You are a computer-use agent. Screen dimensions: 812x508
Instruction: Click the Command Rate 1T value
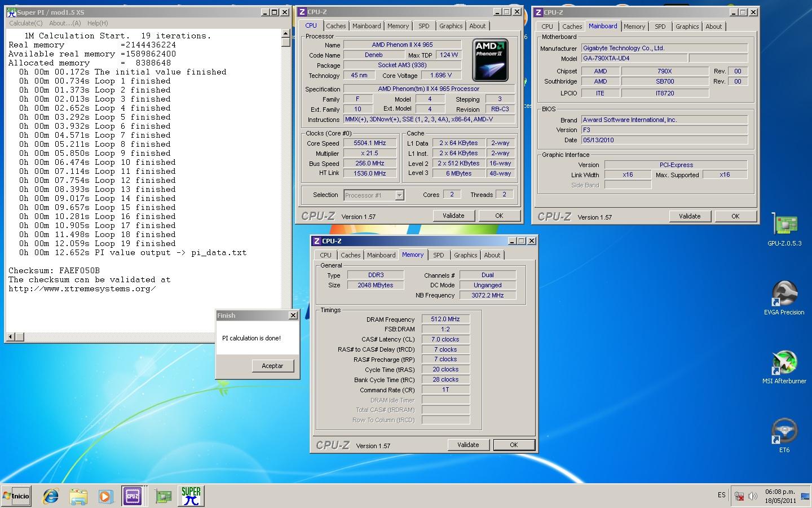click(x=445, y=389)
